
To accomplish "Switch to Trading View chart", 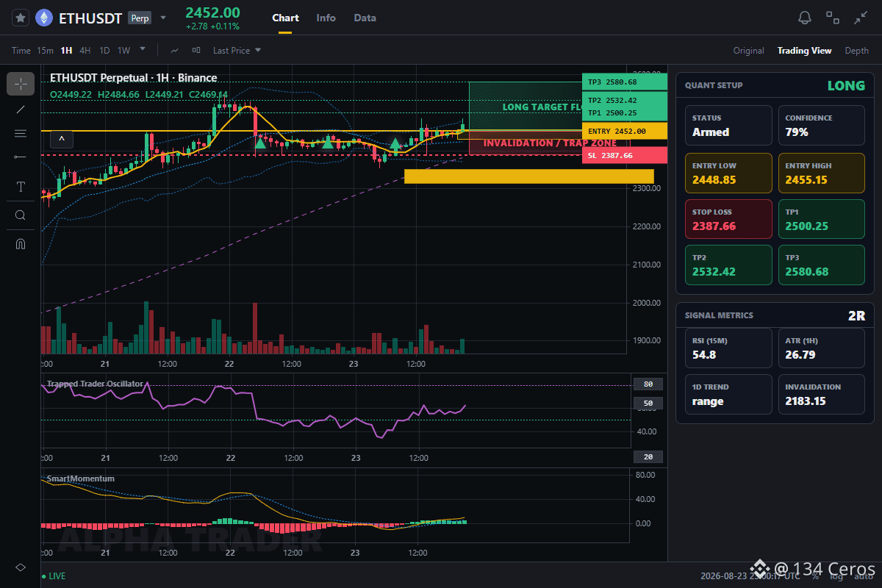I will coord(805,51).
